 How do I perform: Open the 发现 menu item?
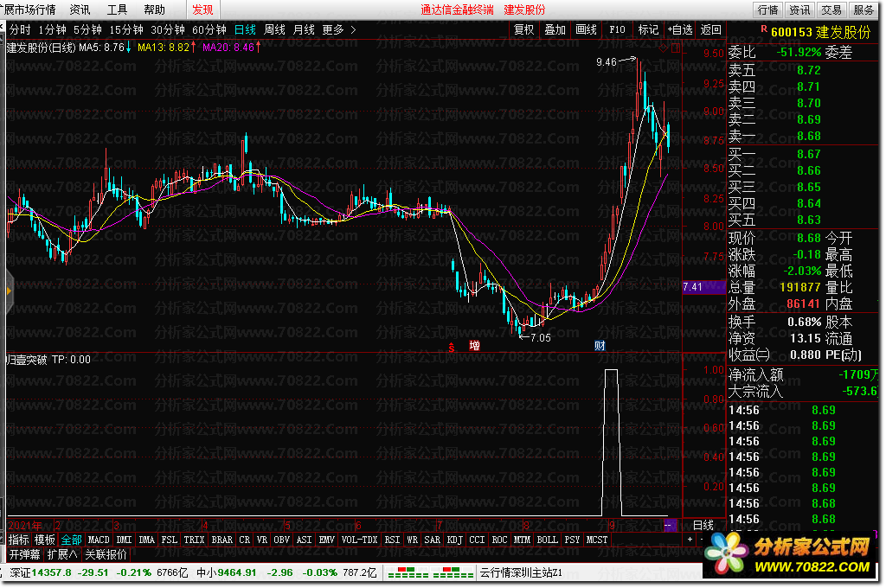click(x=202, y=10)
